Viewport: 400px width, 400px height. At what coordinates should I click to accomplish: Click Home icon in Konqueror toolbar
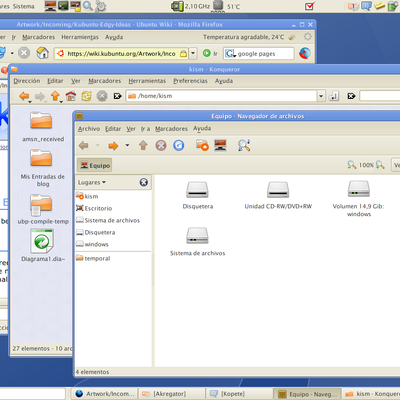tap(70, 96)
